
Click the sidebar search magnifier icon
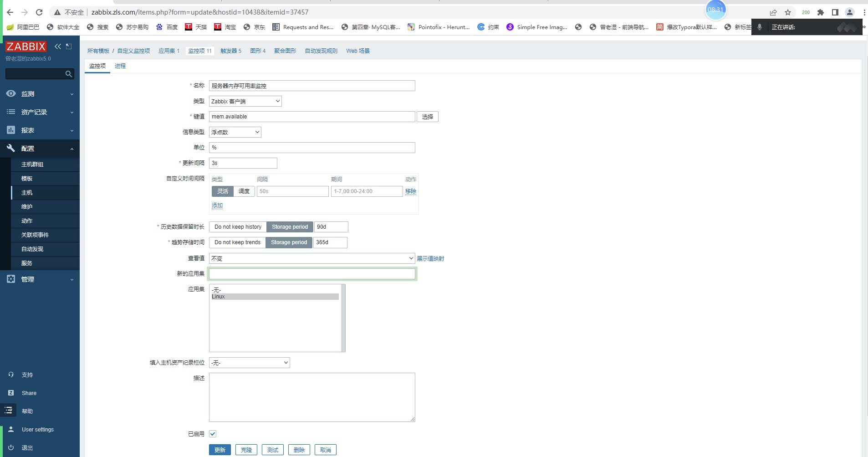coord(69,74)
